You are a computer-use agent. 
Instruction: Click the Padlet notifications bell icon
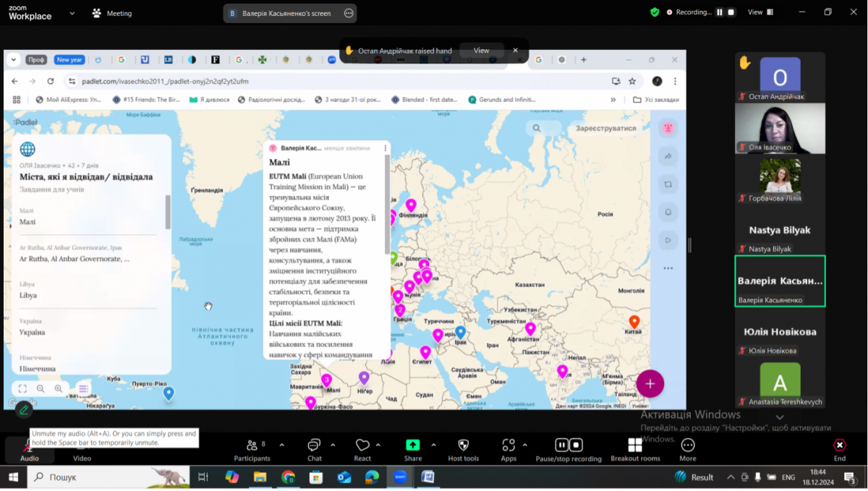[x=668, y=212]
